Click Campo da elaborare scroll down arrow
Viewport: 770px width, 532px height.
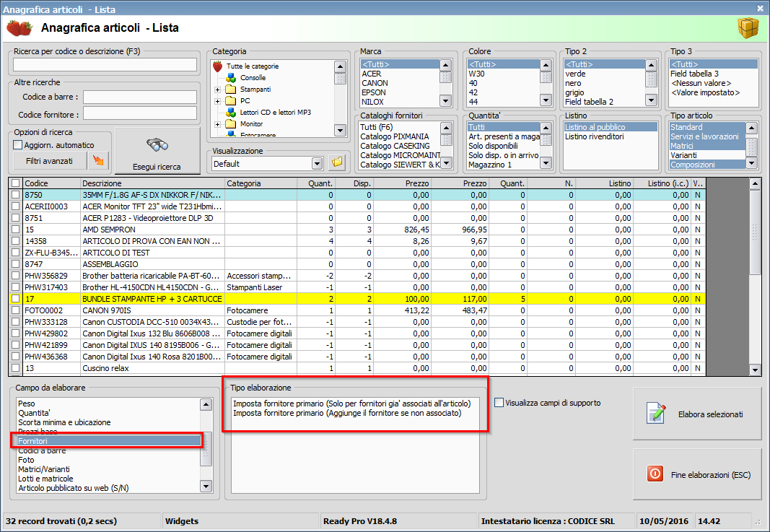(x=206, y=487)
